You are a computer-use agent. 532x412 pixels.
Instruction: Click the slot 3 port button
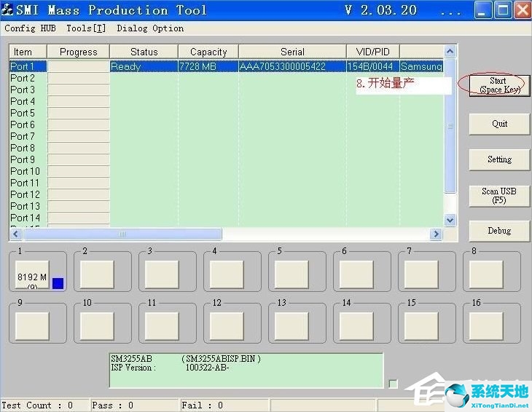(x=162, y=274)
